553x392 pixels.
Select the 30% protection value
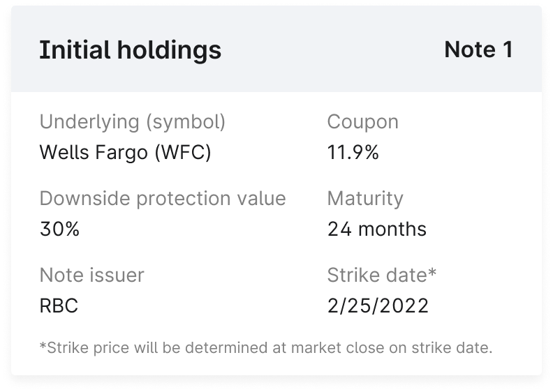click(59, 229)
